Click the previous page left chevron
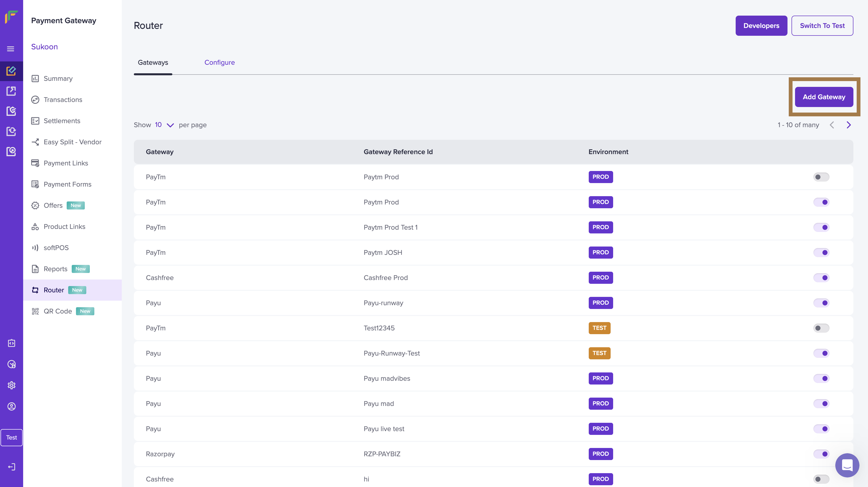Screen dimensions: 868x487 (x=832, y=125)
